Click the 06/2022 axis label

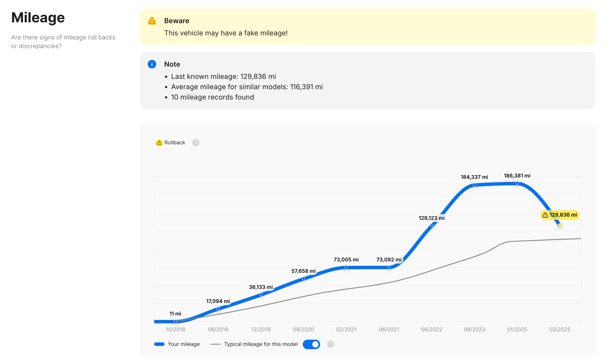pyautogui.click(x=432, y=329)
